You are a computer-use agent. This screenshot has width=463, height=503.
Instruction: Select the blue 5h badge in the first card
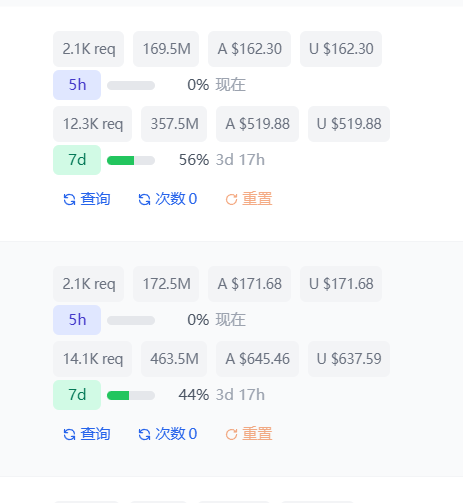[x=77, y=85]
